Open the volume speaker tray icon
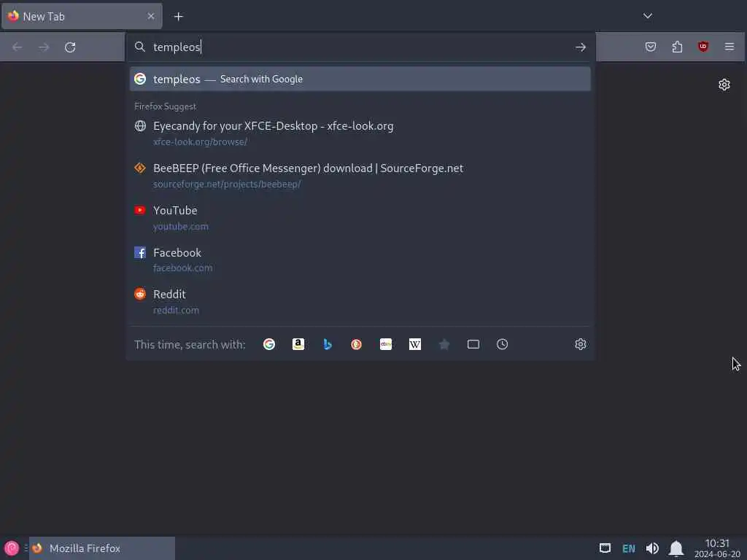The width and height of the screenshot is (747, 560). pyautogui.click(x=652, y=548)
